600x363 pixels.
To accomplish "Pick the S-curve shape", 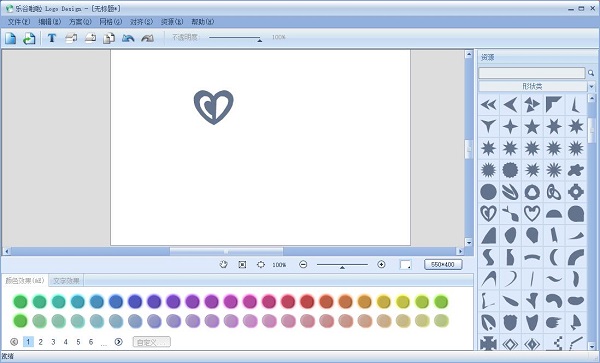I will (488, 257).
